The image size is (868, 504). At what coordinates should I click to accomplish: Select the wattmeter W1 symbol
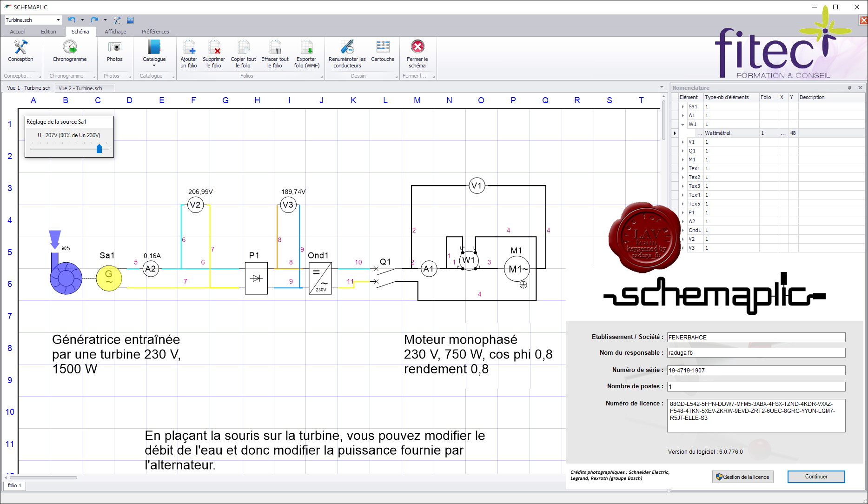point(469,260)
